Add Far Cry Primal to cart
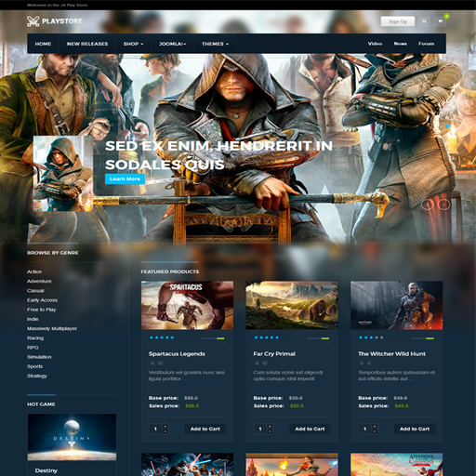Screen dimensions: 476x476 point(310,429)
